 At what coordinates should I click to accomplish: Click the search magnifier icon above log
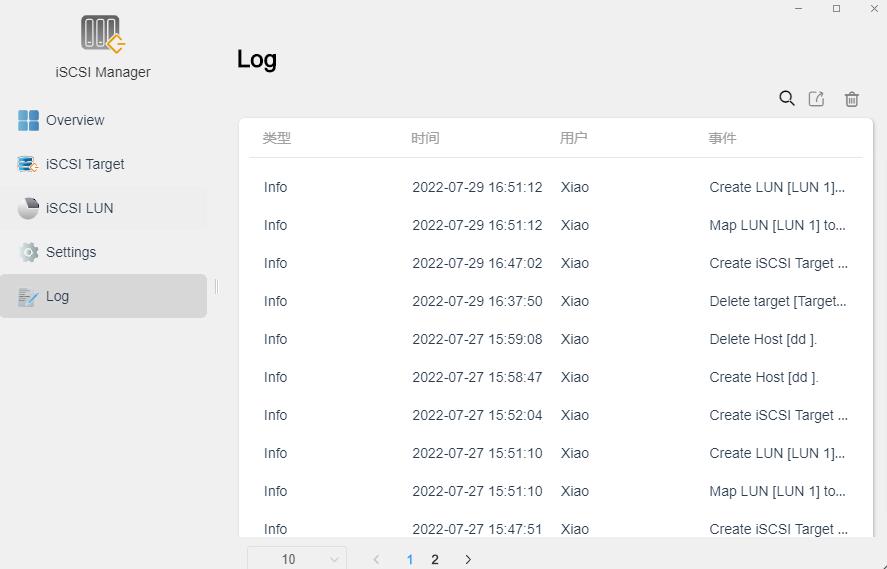coord(787,98)
